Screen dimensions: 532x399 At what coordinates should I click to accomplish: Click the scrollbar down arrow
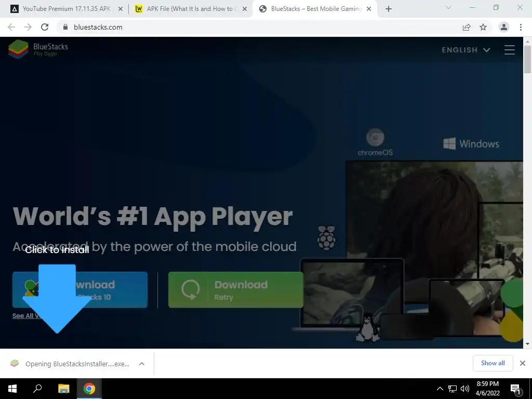tap(527, 344)
